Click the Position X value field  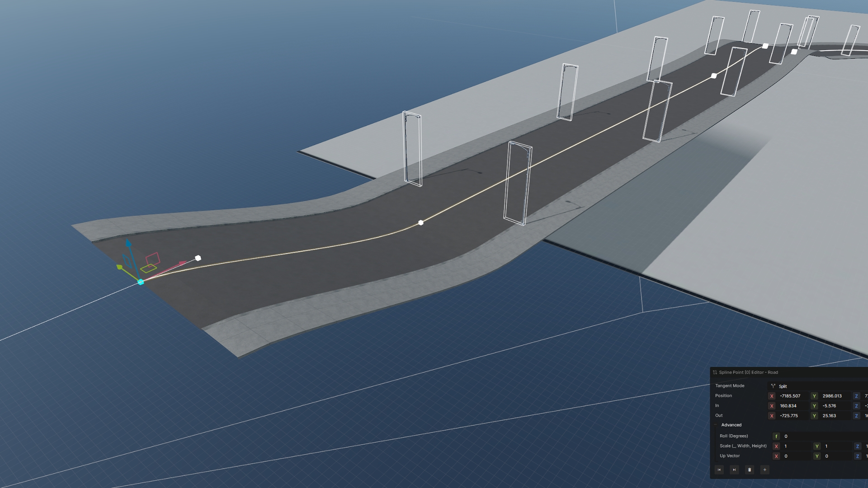[x=791, y=396]
